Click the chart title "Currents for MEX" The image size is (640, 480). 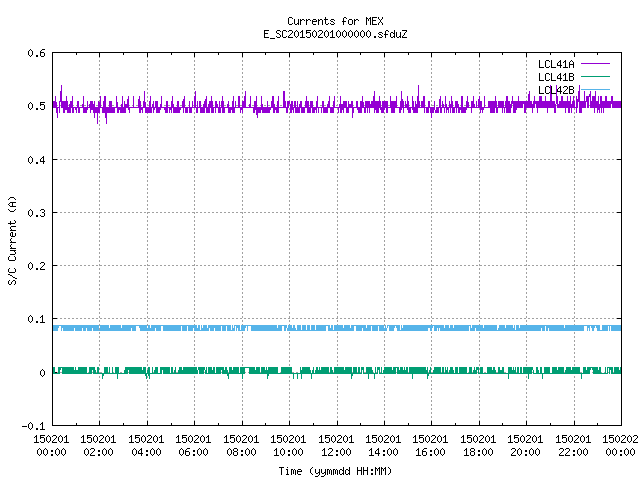tap(335, 21)
